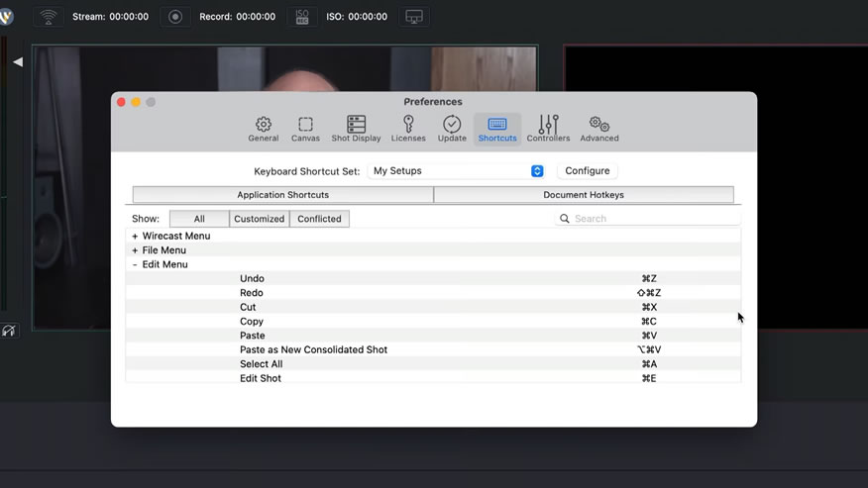Select the Undo shortcut row

[x=433, y=278]
